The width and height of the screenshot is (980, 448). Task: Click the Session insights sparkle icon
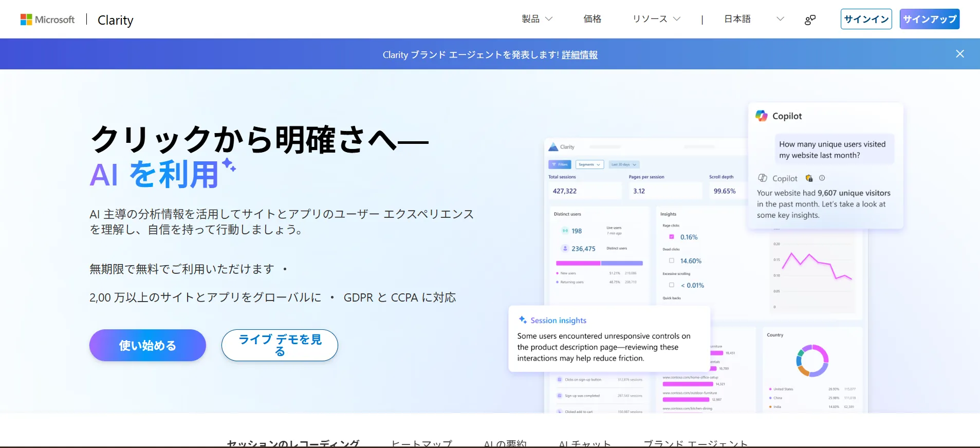[x=523, y=320]
